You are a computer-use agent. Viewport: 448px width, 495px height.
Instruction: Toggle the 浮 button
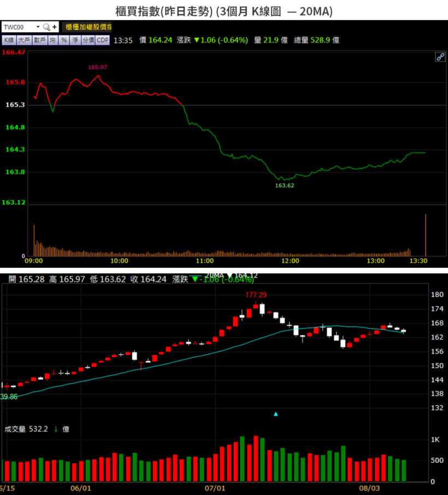pos(75,40)
